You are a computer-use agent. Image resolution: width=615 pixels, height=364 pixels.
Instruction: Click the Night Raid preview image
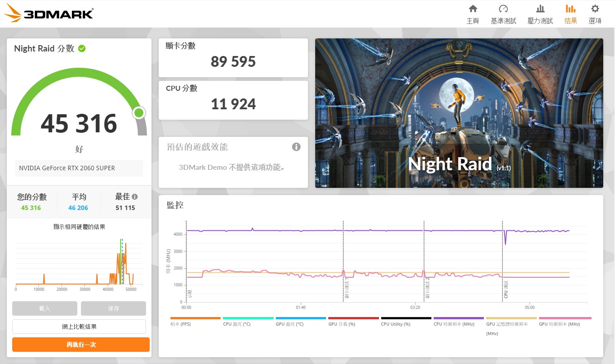[459, 113]
